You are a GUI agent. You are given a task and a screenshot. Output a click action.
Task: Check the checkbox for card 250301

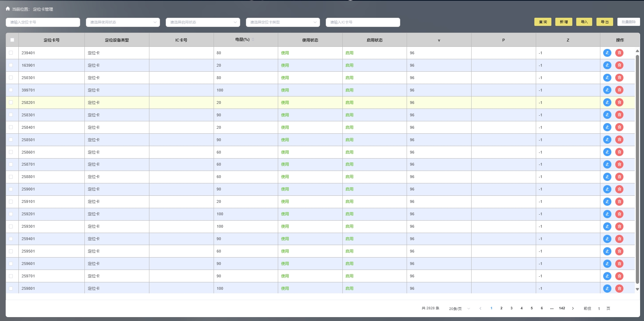point(11,78)
